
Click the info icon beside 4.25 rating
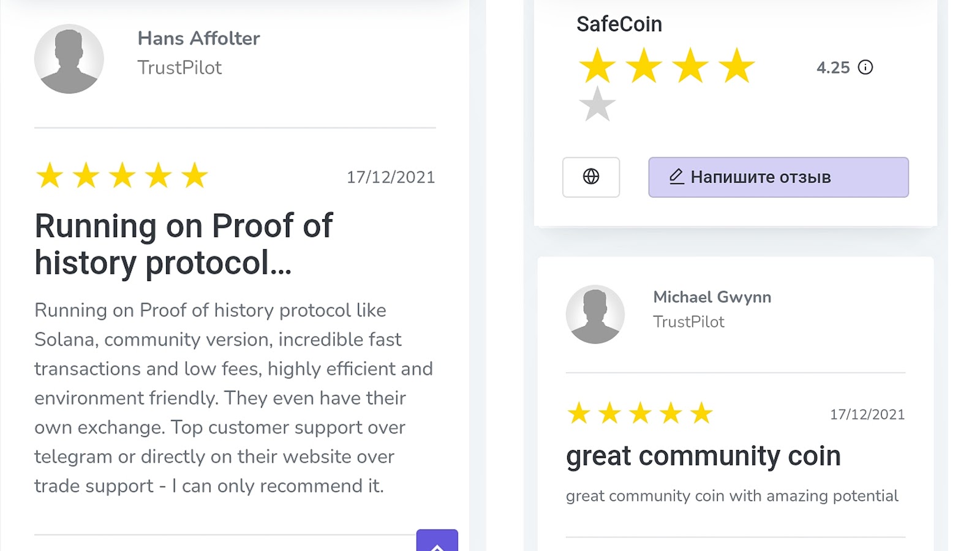[865, 67]
